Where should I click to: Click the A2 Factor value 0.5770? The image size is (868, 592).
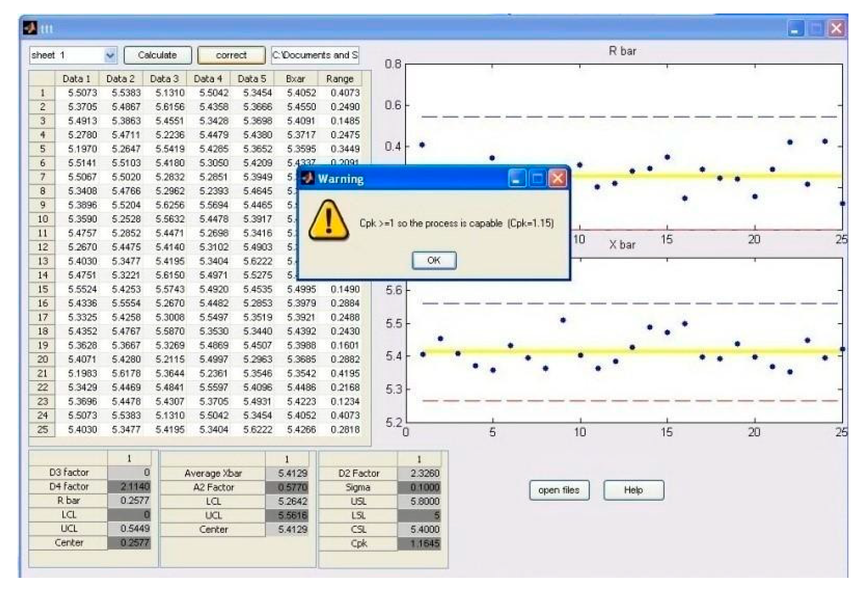[287, 487]
